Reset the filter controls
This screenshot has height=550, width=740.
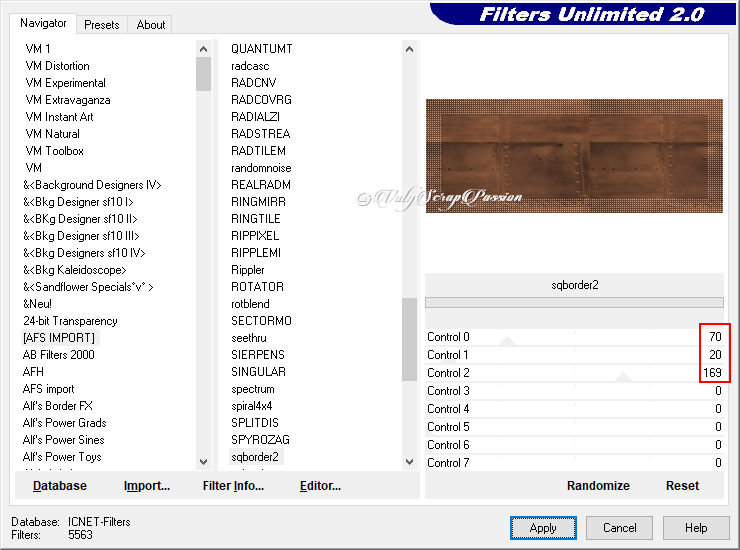[x=682, y=486]
